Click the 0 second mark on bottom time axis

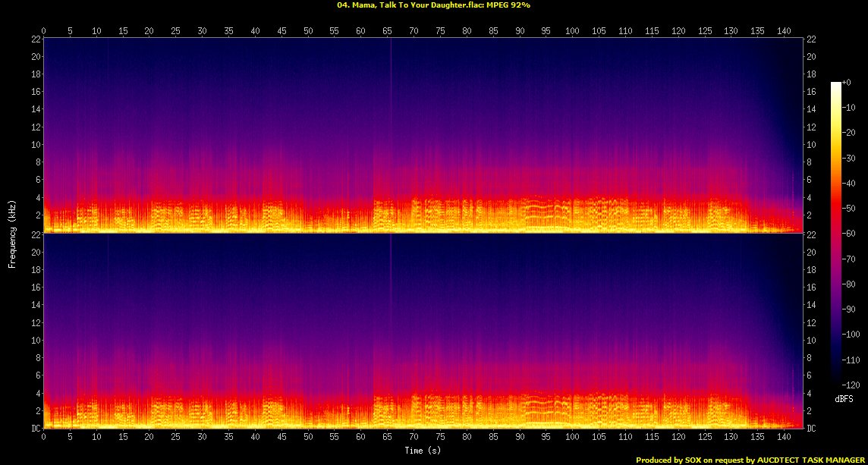[44, 438]
